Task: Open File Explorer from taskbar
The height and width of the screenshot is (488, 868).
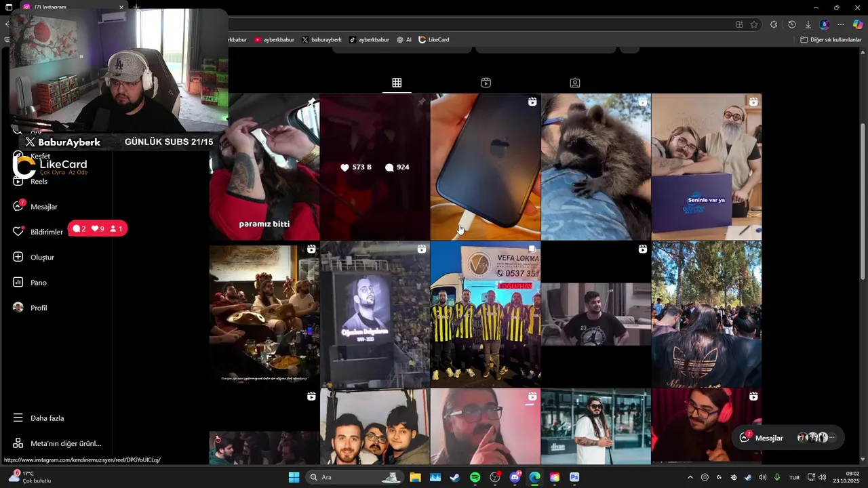Action: click(415, 477)
